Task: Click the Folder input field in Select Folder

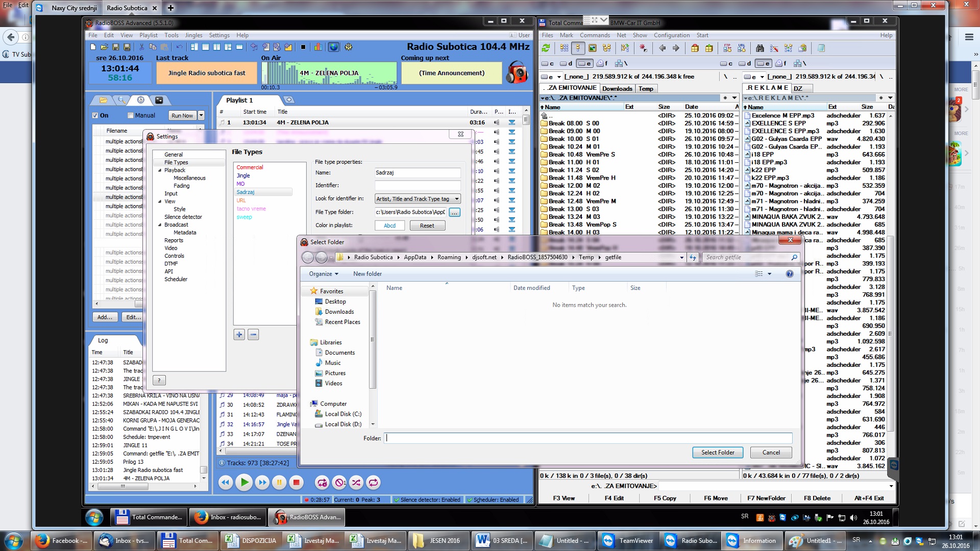Action: (x=589, y=438)
